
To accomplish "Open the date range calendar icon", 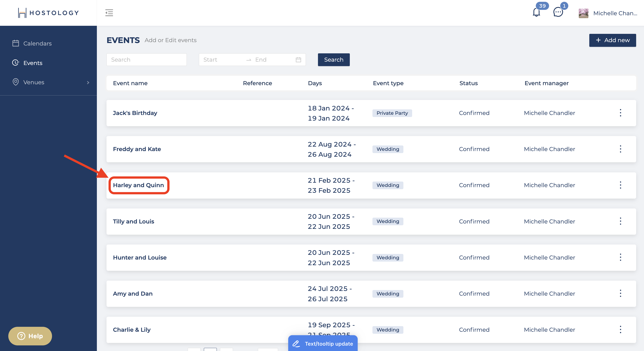I will click(x=298, y=59).
